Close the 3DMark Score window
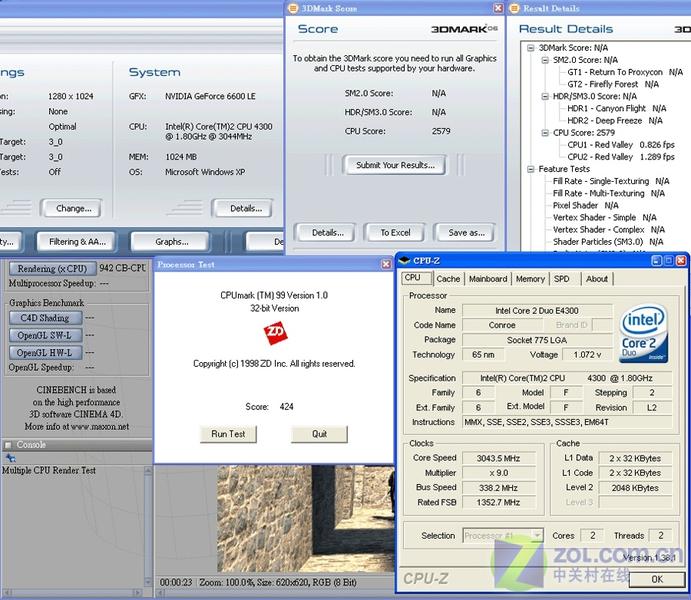 498,8
